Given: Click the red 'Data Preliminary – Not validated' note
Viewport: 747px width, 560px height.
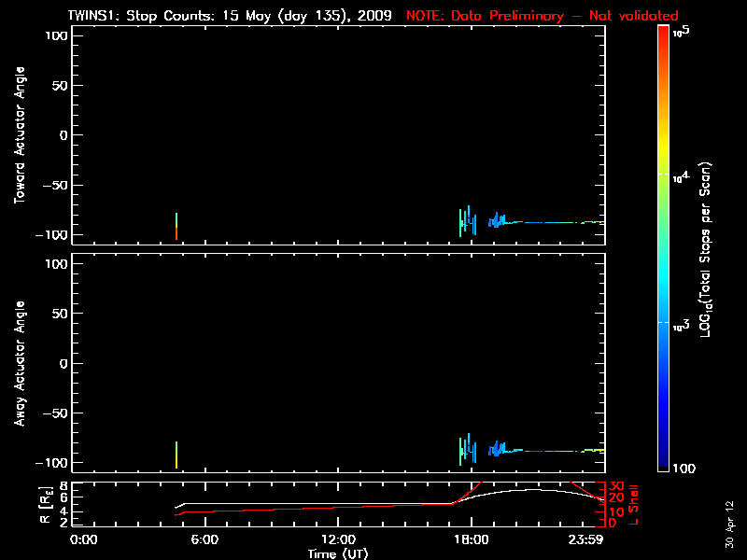Looking at the screenshot, I should pos(542,16).
